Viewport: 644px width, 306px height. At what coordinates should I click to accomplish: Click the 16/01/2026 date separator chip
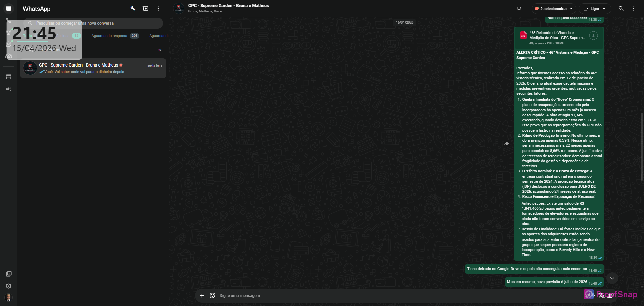pyautogui.click(x=405, y=23)
